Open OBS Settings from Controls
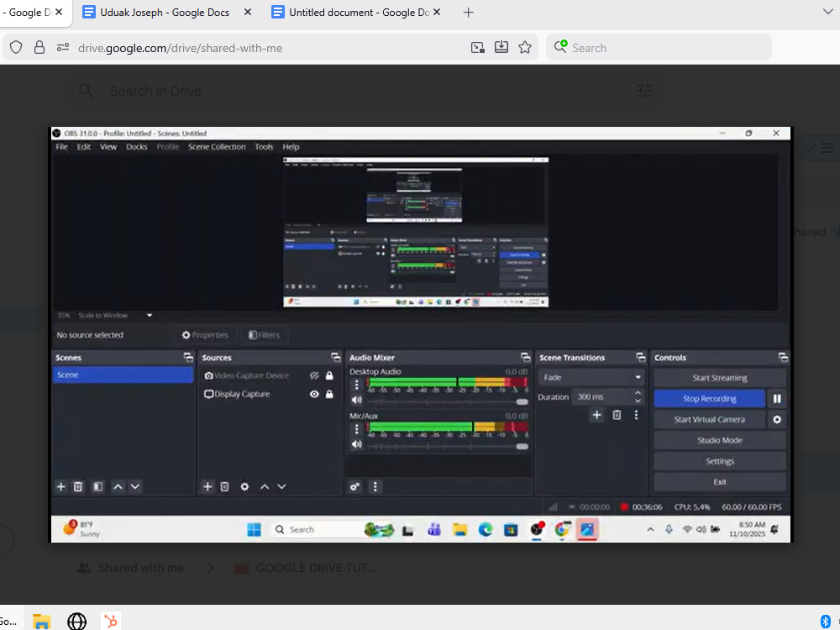This screenshot has width=840, height=630. click(720, 461)
